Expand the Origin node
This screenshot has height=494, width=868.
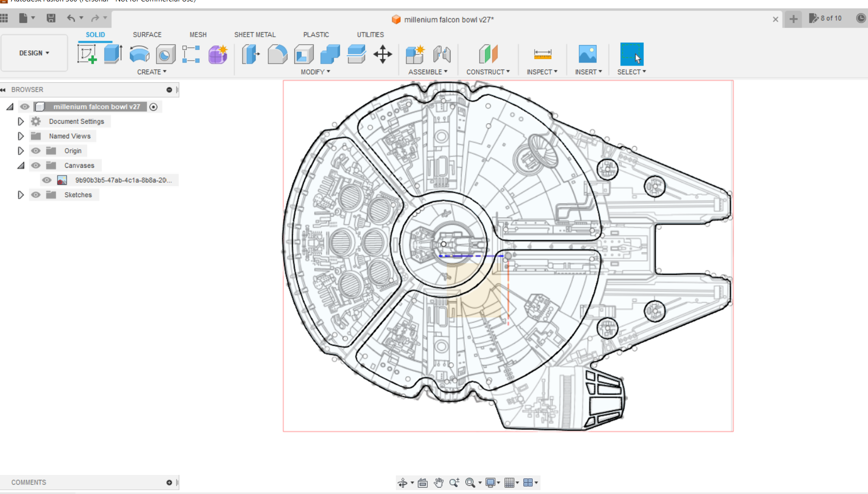pyautogui.click(x=21, y=151)
